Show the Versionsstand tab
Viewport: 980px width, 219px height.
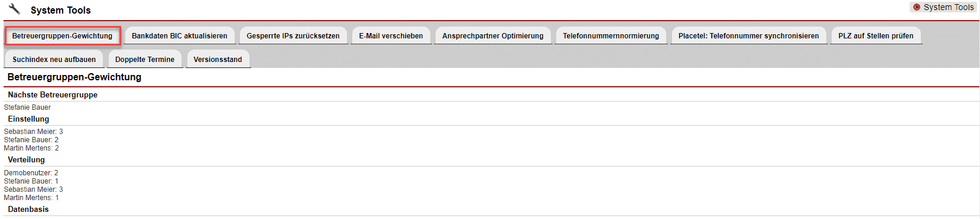pyautogui.click(x=218, y=60)
